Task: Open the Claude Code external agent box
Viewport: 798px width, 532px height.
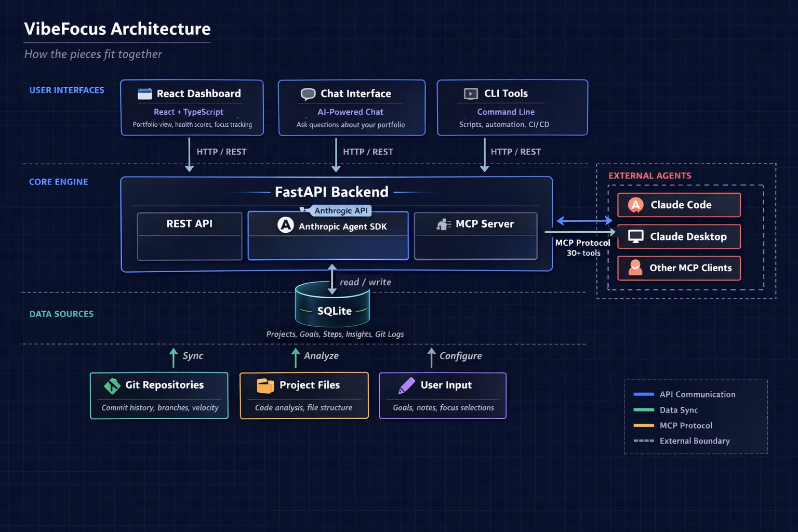Action: click(x=679, y=205)
